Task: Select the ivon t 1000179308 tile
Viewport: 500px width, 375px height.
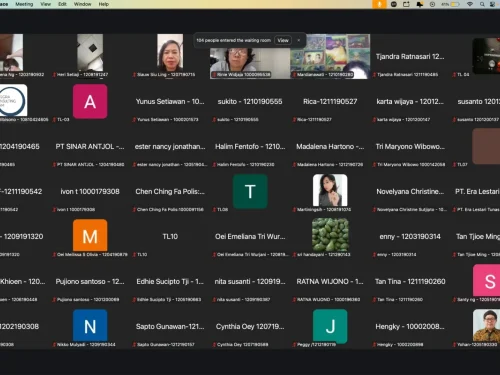Action: click(x=90, y=191)
